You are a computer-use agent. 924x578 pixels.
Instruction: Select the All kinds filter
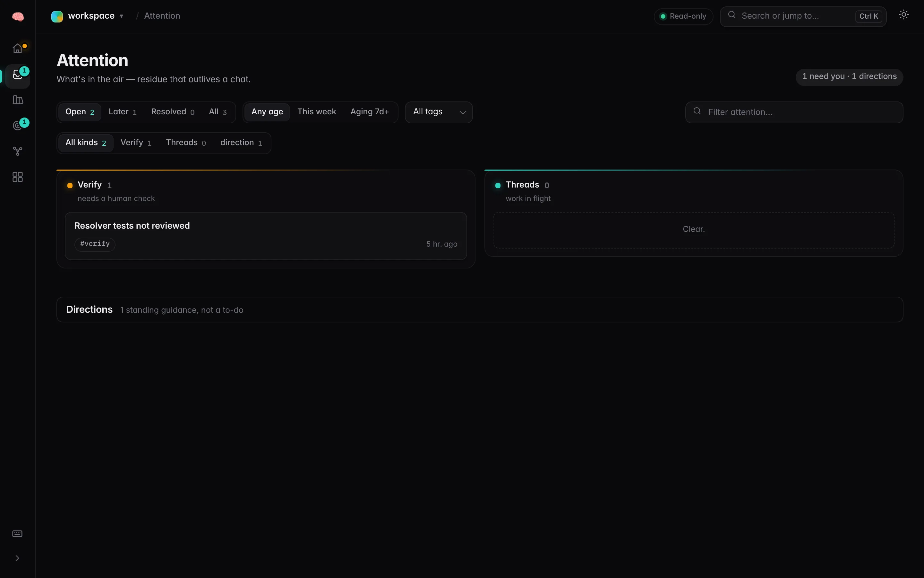86,143
